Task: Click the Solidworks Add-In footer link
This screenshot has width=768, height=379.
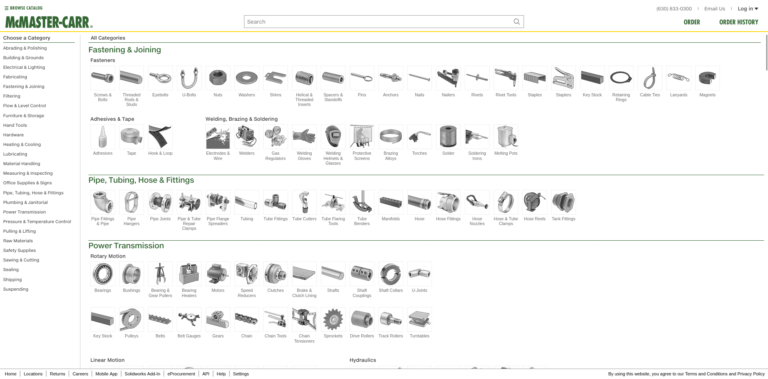Action: 143,374
